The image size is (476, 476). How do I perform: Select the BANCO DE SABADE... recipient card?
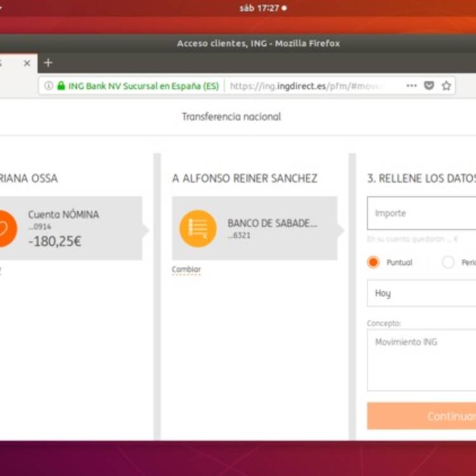[x=255, y=228]
